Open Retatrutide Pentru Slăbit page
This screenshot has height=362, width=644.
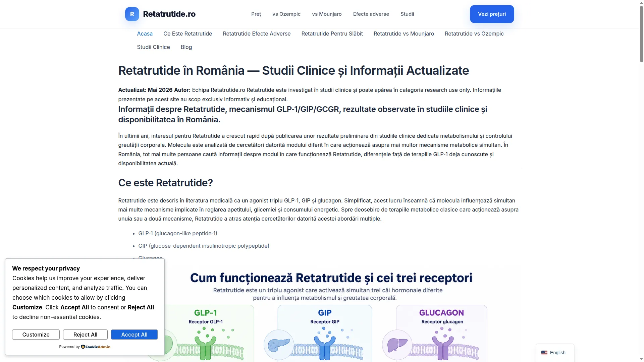tap(332, 34)
